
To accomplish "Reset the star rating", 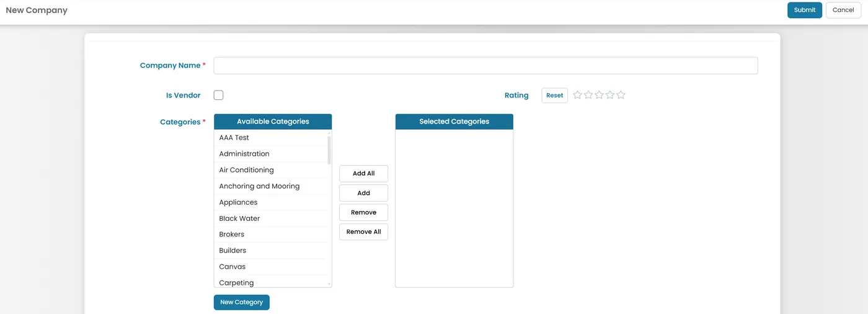I will (x=554, y=96).
